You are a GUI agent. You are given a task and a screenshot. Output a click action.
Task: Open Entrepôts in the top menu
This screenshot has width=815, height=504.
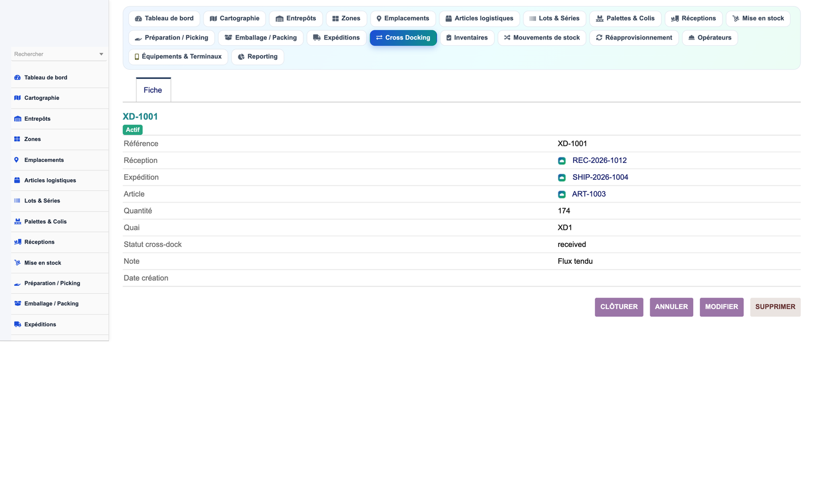[296, 19]
